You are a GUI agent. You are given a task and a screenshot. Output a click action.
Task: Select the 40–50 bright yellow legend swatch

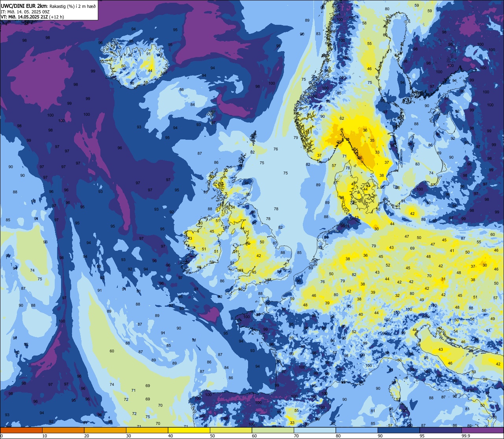189,430
